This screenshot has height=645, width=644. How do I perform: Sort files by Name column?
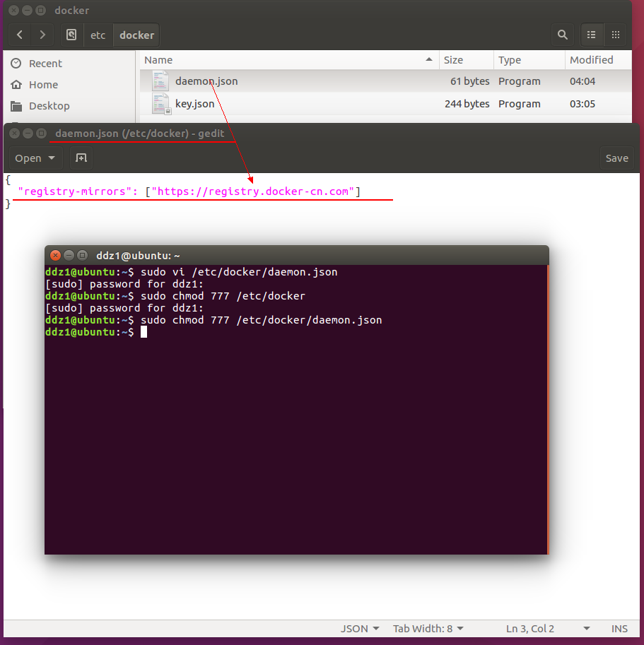point(289,60)
